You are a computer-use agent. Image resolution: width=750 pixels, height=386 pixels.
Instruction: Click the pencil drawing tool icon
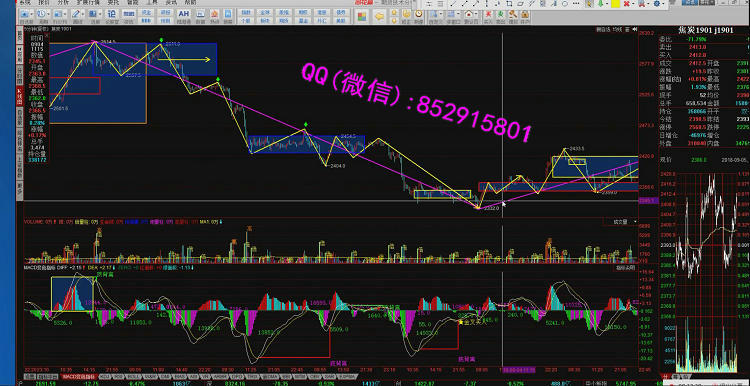point(76,13)
